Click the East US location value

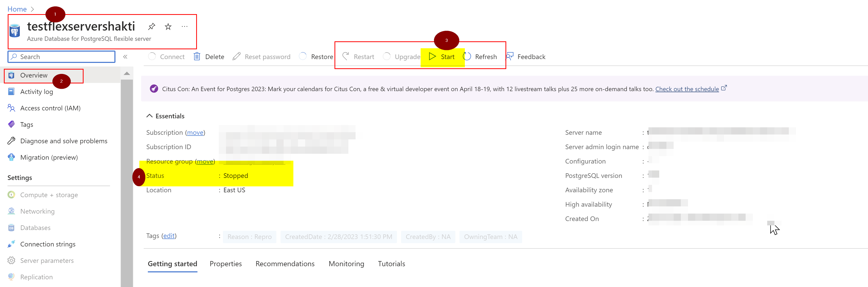pyautogui.click(x=234, y=190)
